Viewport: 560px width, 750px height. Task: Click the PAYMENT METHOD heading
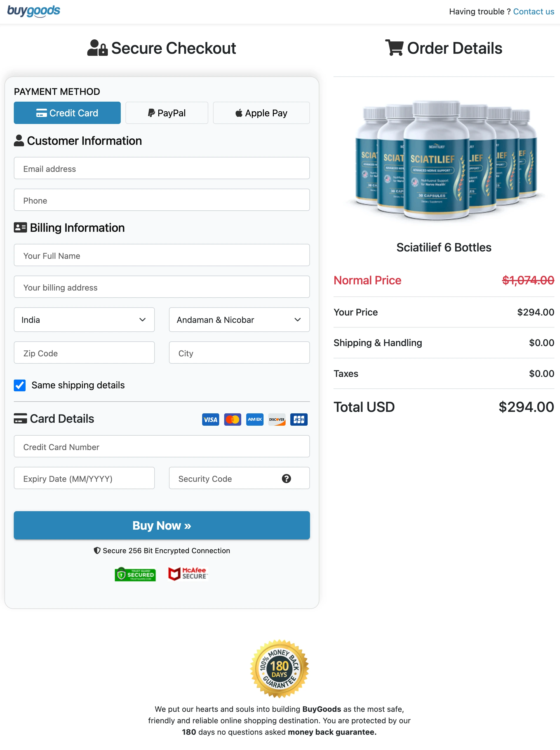point(57,91)
